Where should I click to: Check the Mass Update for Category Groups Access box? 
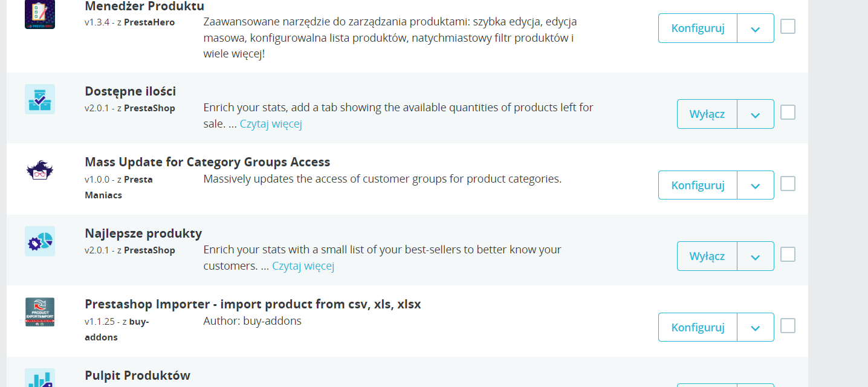click(x=788, y=184)
